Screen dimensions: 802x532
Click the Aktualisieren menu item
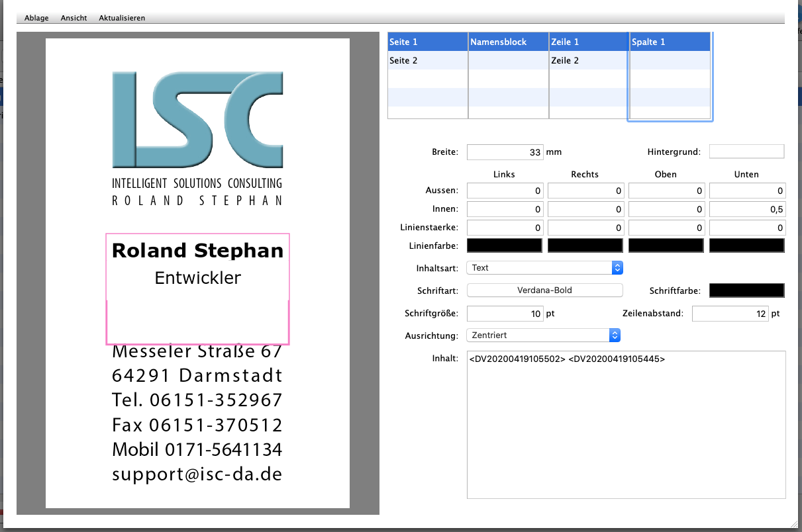point(122,18)
